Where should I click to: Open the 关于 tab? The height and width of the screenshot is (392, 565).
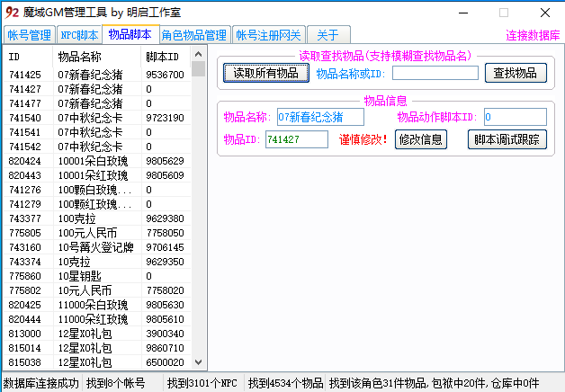(x=328, y=35)
